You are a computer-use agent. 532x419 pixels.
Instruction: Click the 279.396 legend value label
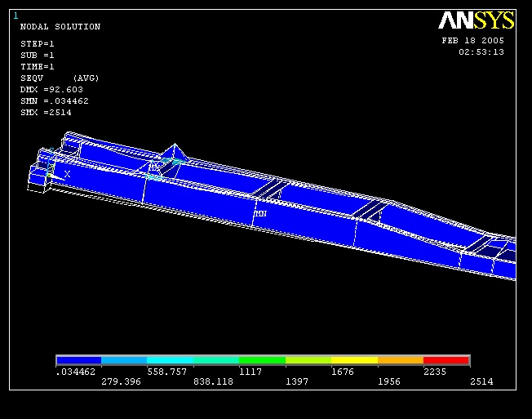(x=120, y=381)
